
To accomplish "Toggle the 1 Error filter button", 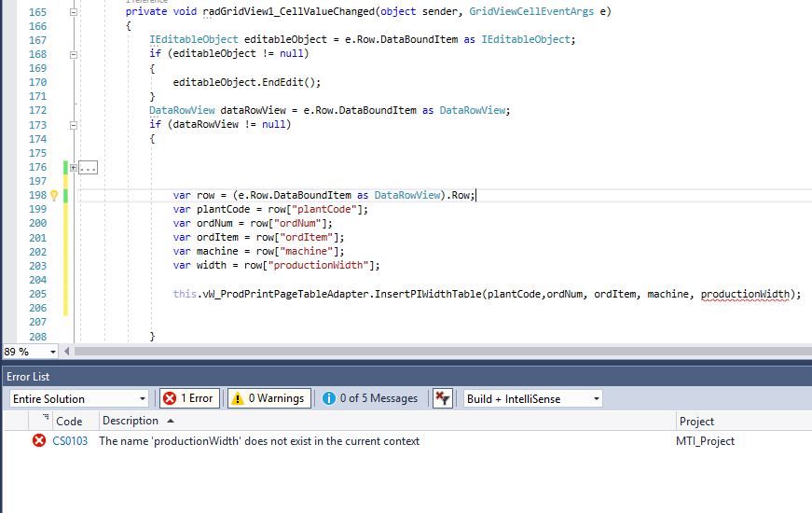I will [x=189, y=398].
